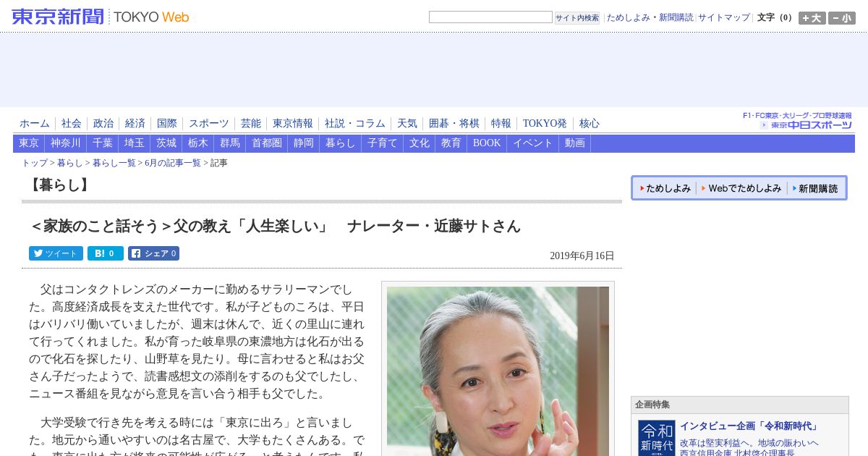
Task: Go to 6月の記事一覧 in breadcrumb
Action: click(173, 164)
